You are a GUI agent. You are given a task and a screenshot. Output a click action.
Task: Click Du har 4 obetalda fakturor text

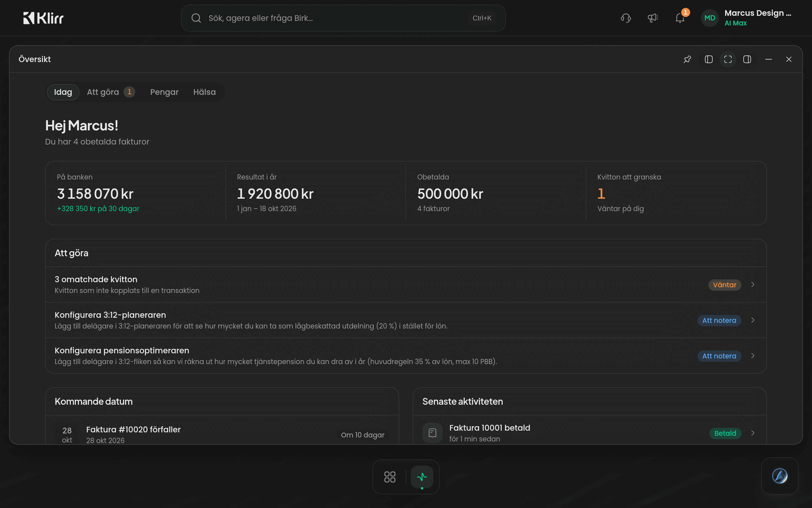[x=97, y=142]
